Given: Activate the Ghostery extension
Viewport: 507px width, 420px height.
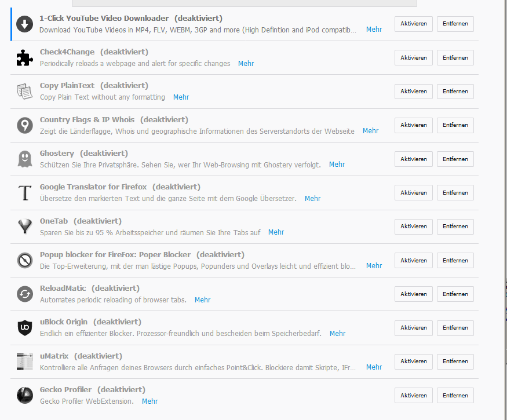Looking at the screenshot, I should [x=413, y=159].
